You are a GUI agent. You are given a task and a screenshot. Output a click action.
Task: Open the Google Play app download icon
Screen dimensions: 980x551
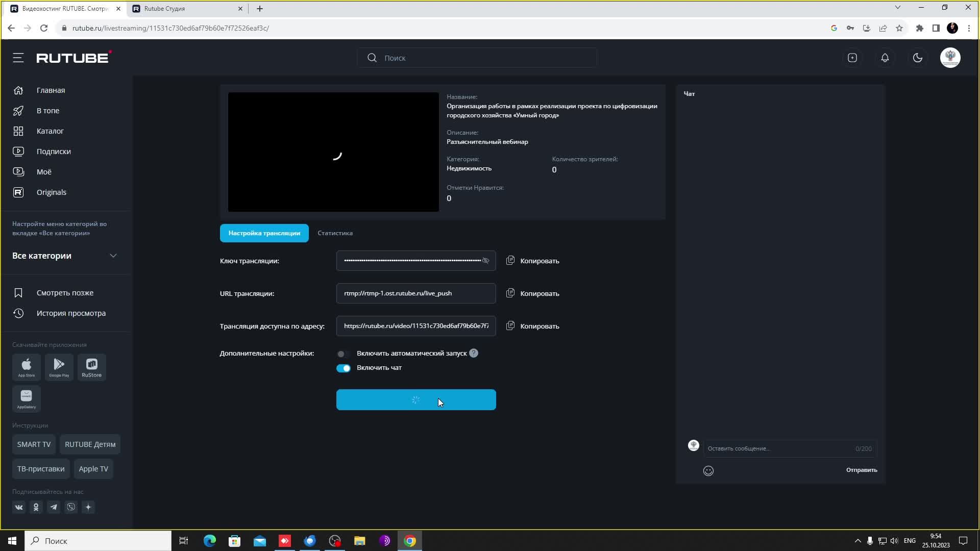(59, 367)
